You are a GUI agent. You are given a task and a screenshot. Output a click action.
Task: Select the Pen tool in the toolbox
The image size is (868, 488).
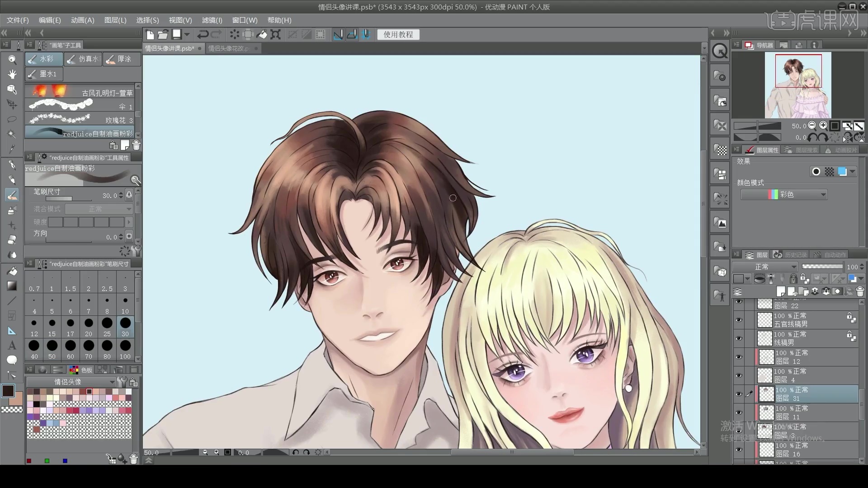click(x=12, y=165)
